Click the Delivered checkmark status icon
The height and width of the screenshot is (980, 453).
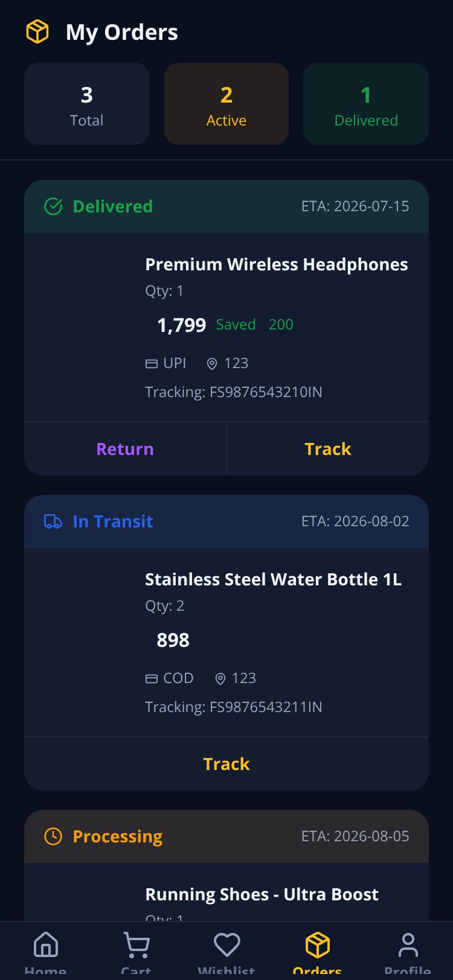coord(53,206)
